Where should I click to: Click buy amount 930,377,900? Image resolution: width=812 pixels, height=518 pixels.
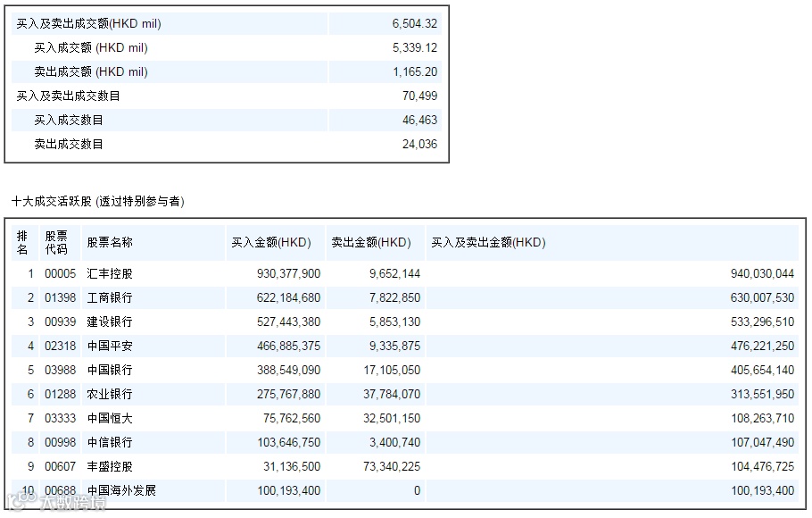pyautogui.click(x=288, y=274)
